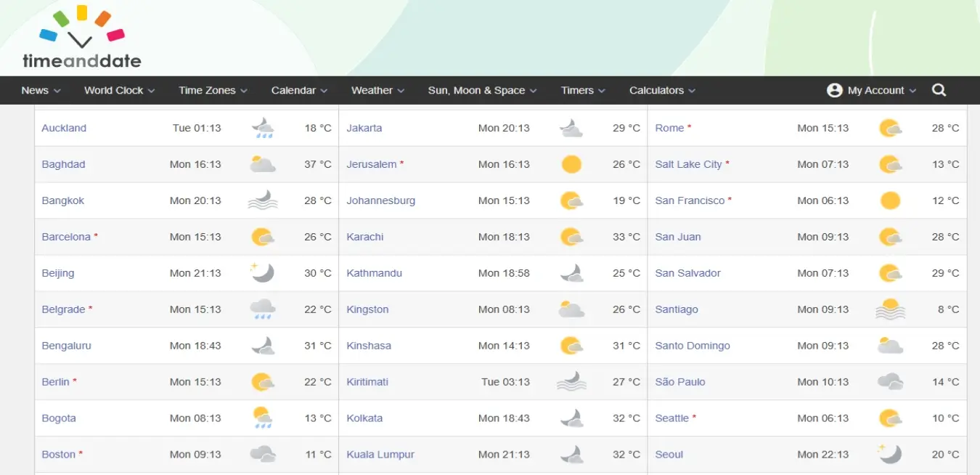Expand the Time Zones dropdown arrow
The image size is (980, 475).
pyautogui.click(x=244, y=91)
